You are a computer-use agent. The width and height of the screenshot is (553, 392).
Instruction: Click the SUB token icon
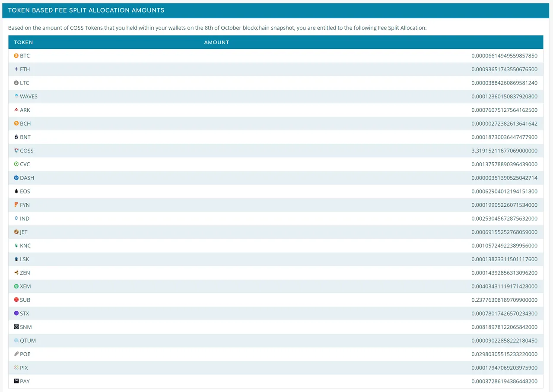(x=16, y=300)
